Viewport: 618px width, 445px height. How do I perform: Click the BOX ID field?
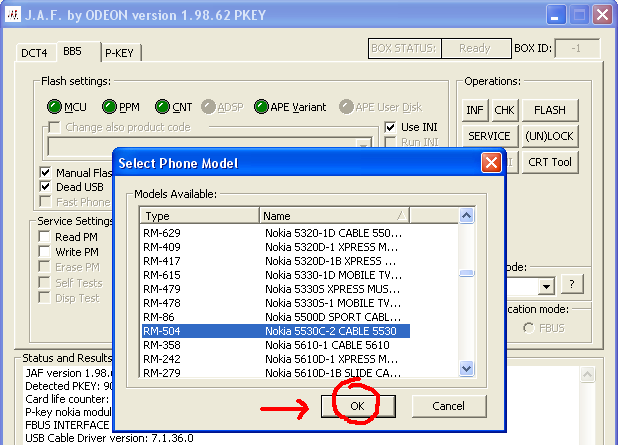pos(577,48)
